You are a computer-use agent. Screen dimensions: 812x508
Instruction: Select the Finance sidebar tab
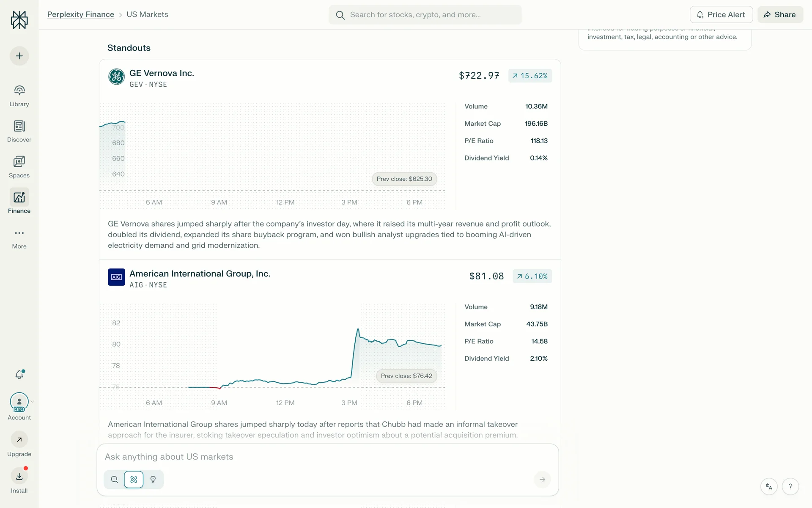coord(19,202)
